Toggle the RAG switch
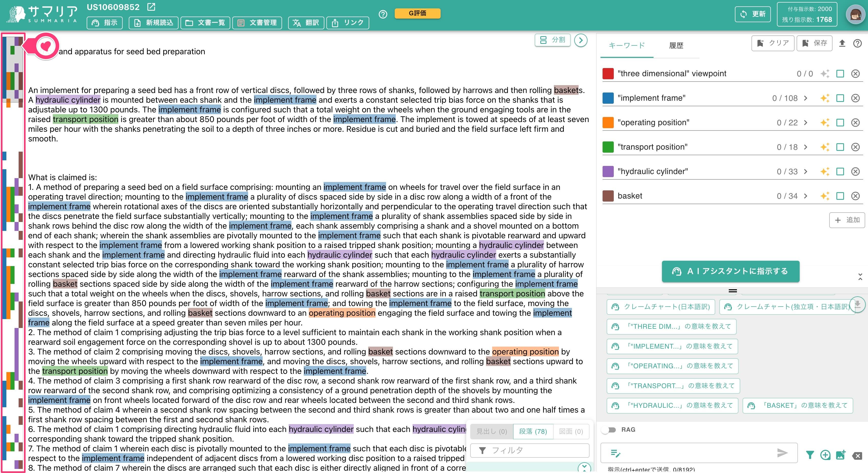 coord(609,430)
